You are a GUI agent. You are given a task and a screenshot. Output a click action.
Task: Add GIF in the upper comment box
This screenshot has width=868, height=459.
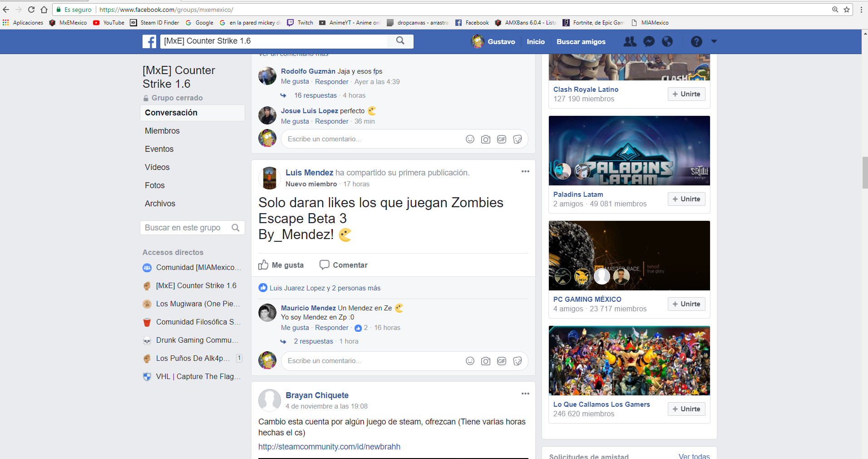(502, 139)
